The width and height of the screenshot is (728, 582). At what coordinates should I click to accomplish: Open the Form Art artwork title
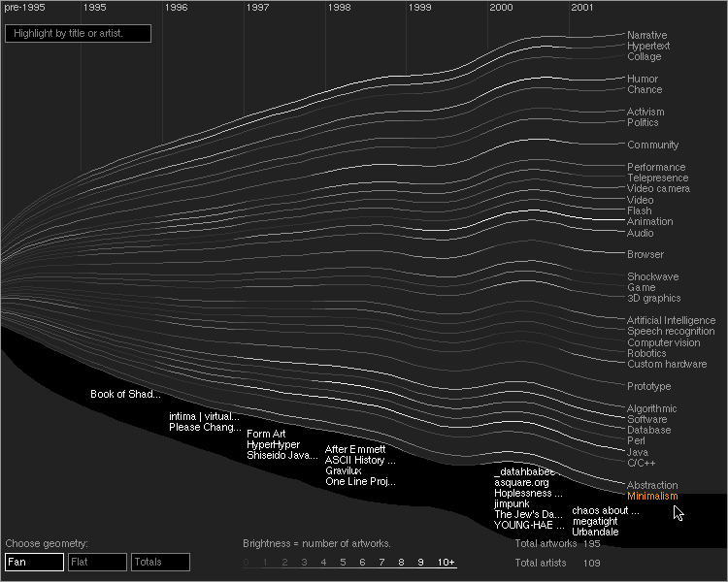tap(266, 434)
